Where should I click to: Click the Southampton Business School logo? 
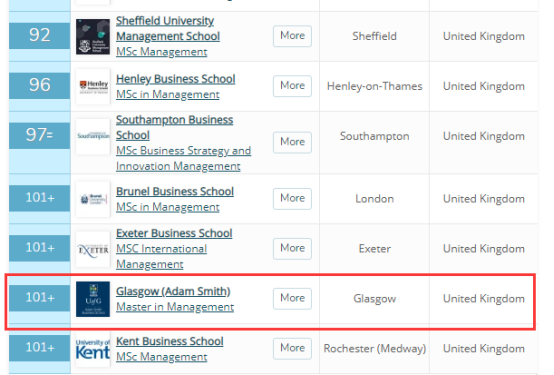click(x=93, y=136)
